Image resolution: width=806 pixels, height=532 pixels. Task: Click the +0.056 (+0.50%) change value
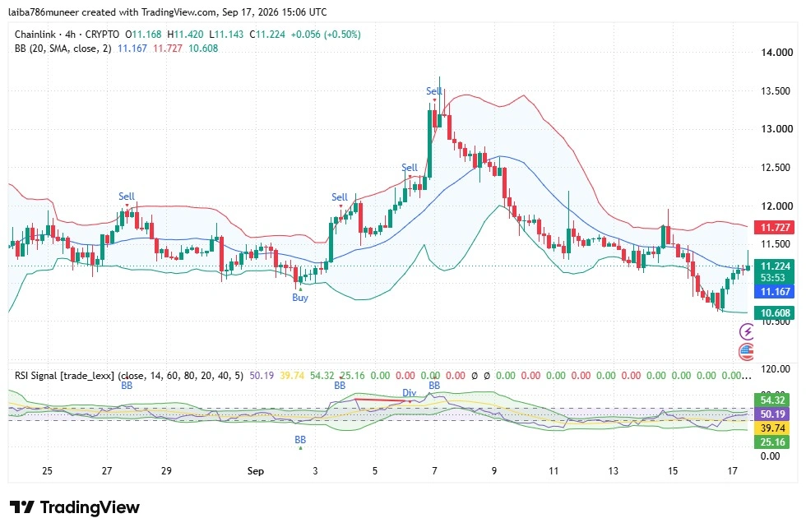[x=326, y=35]
